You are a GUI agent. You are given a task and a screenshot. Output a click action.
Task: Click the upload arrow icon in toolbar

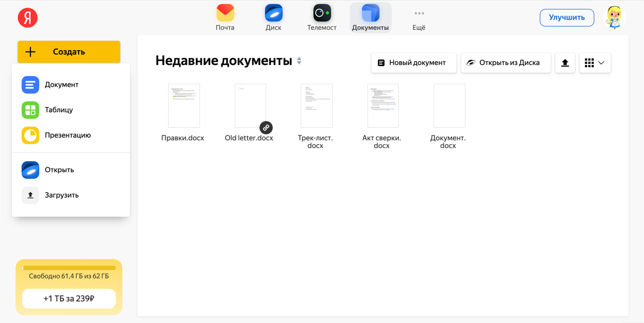(x=565, y=63)
